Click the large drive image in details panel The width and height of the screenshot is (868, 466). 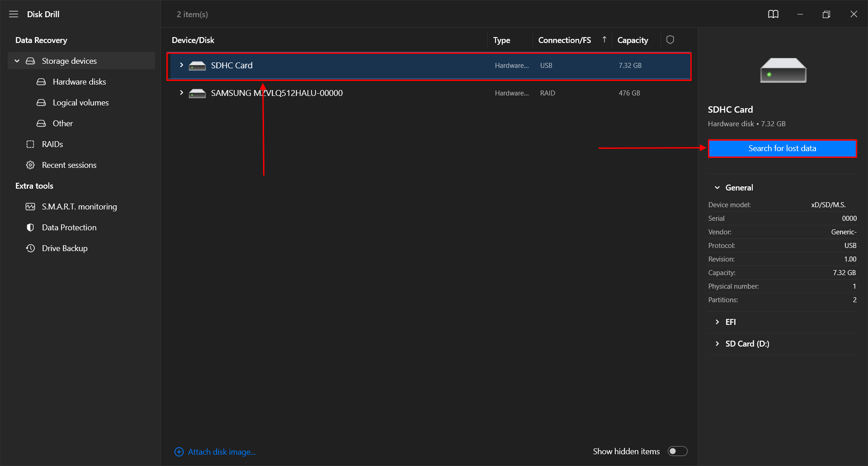tap(783, 71)
